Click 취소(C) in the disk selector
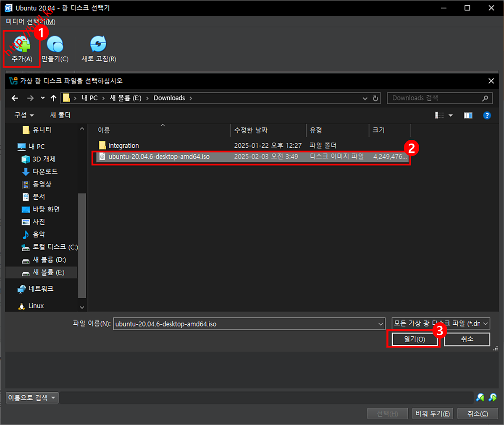Viewport: 504px width, 425px height. (478, 414)
